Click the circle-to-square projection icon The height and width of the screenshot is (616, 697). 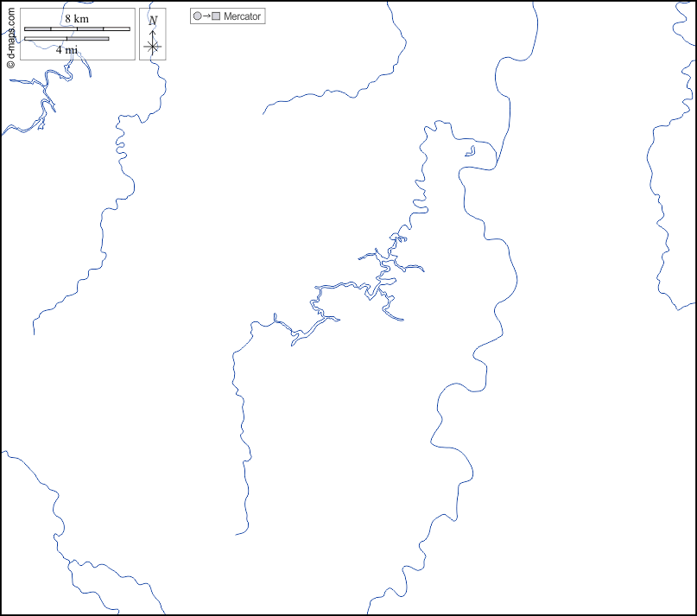tap(206, 16)
